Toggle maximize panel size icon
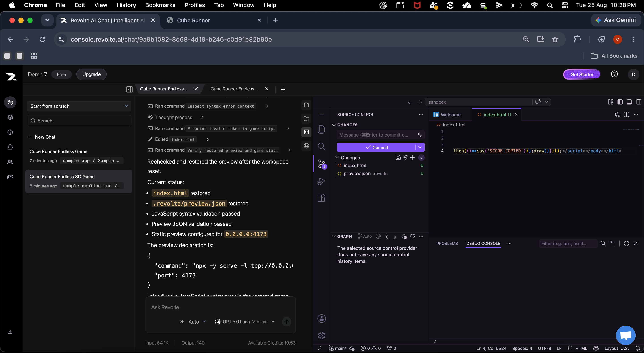The height and width of the screenshot is (353, 644). point(626,243)
